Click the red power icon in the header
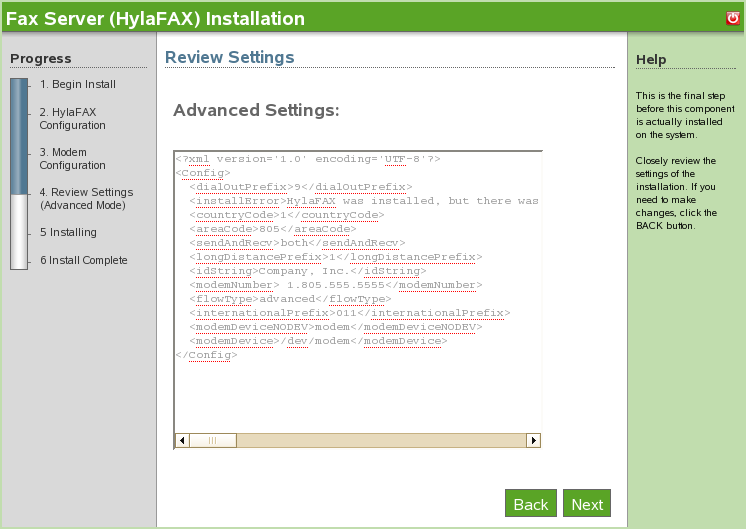746x529 pixels. click(733, 18)
